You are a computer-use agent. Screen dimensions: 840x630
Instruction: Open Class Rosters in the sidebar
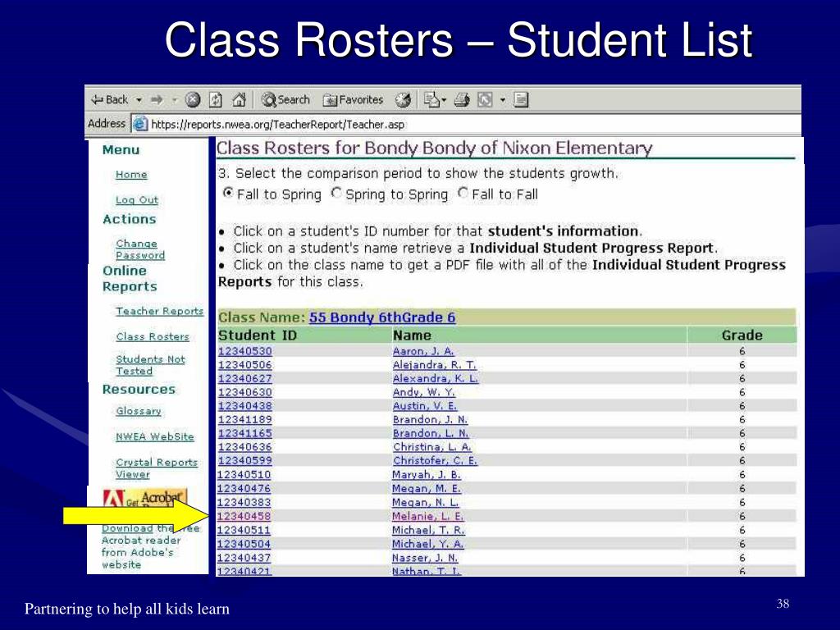(153, 336)
